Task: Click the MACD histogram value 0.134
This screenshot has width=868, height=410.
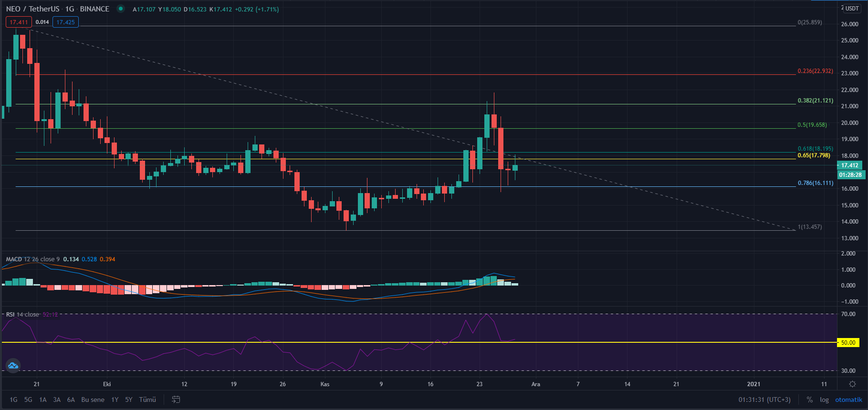Action: [x=71, y=259]
